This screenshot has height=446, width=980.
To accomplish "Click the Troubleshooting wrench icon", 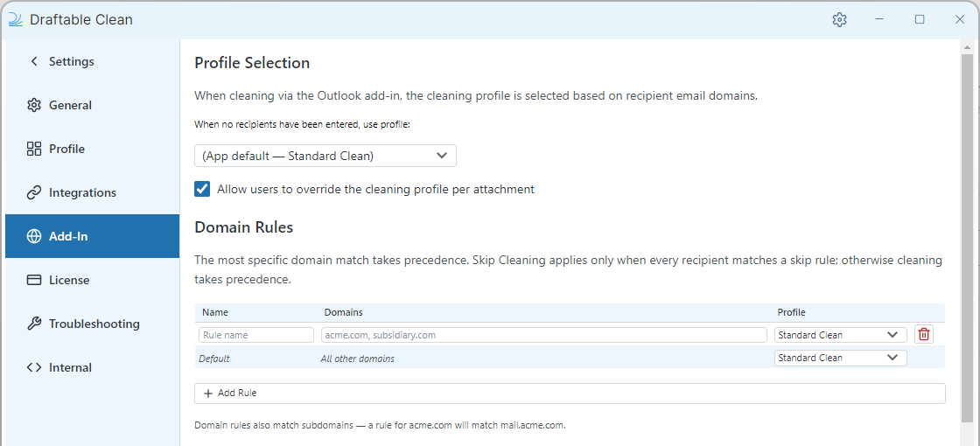I will pos(34,324).
